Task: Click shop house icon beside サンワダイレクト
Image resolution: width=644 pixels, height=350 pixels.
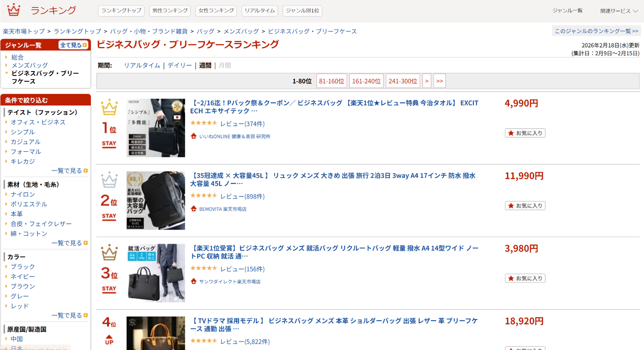Action: click(x=194, y=282)
